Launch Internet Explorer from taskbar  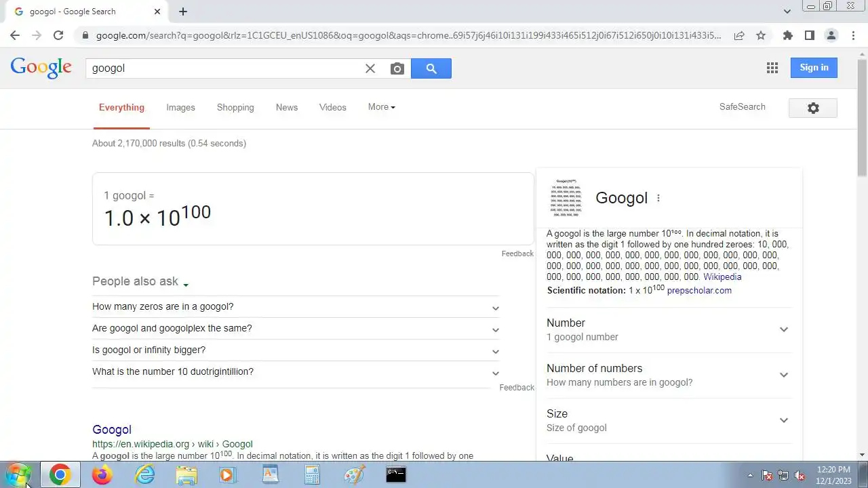pyautogui.click(x=144, y=475)
